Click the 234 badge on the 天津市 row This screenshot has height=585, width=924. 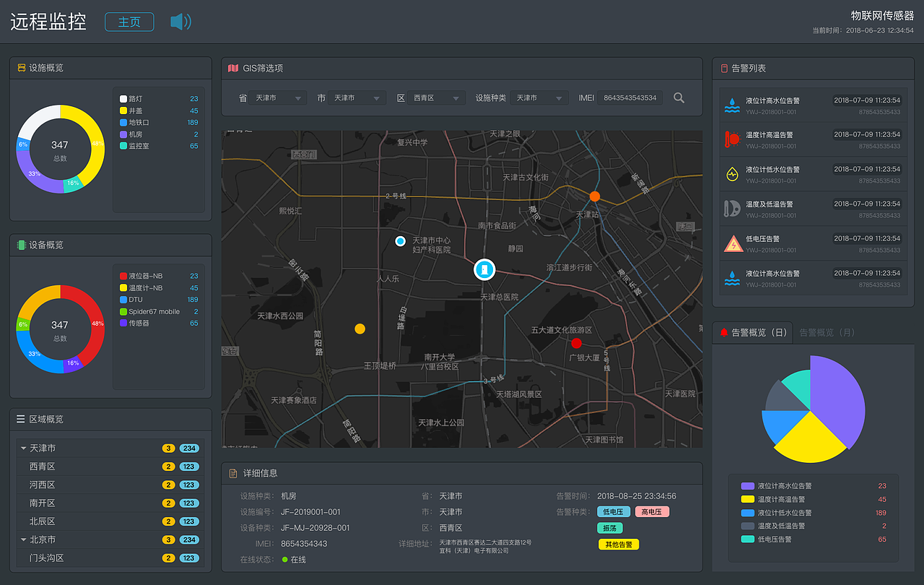coord(189,448)
